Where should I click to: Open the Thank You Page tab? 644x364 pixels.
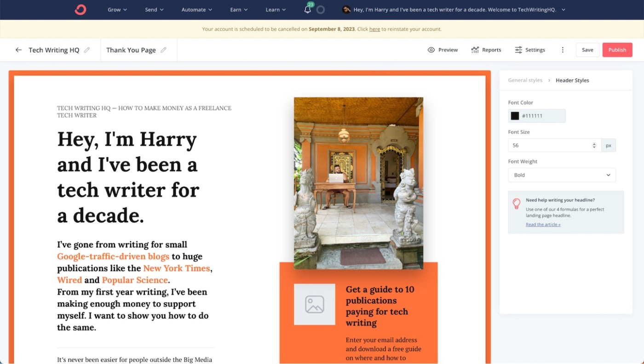(x=131, y=50)
